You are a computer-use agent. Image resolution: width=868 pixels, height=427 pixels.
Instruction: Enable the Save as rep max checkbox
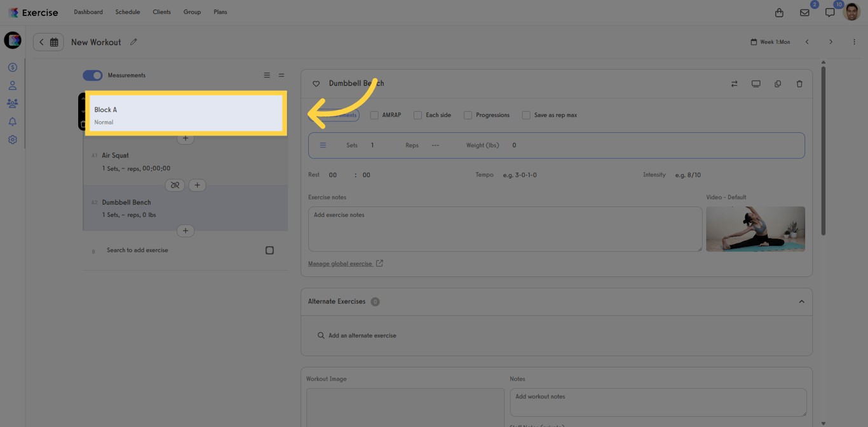point(526,115)
